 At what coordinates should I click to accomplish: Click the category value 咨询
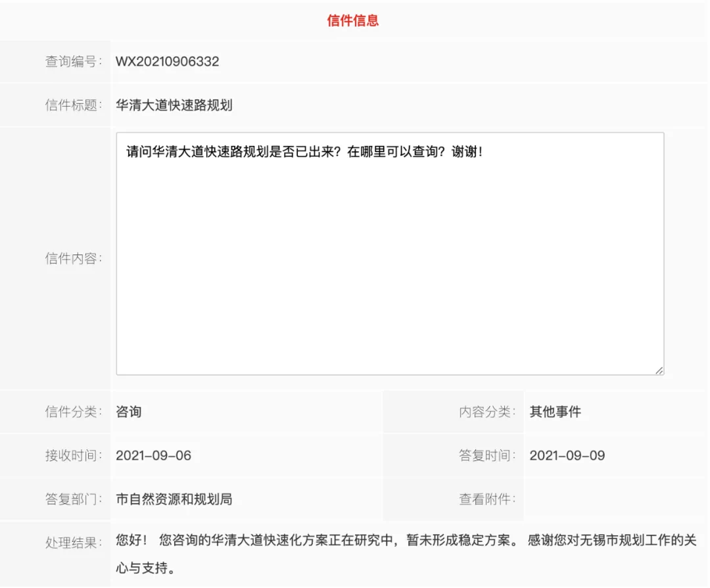click(129, 412)
